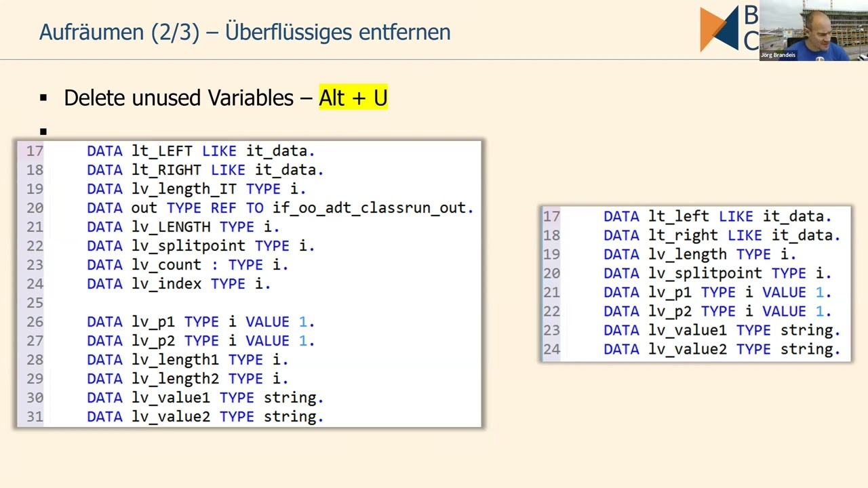Click the highlighted Alt + U shortcut text
This screenshot has width=868, height=488.
(x=353, y=98)
